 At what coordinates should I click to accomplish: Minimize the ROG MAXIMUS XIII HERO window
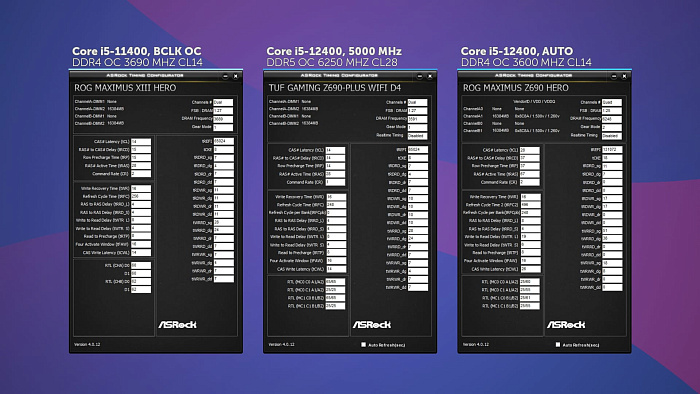(x=225, y=76)
